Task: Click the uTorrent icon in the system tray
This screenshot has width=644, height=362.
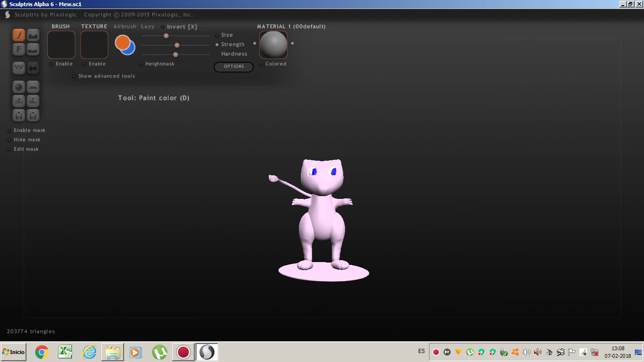Action: pyautogui.click(x=470, y=352)
